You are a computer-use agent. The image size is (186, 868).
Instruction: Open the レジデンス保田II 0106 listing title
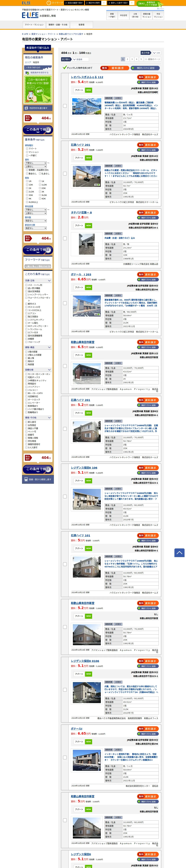[x=85, y=661]
